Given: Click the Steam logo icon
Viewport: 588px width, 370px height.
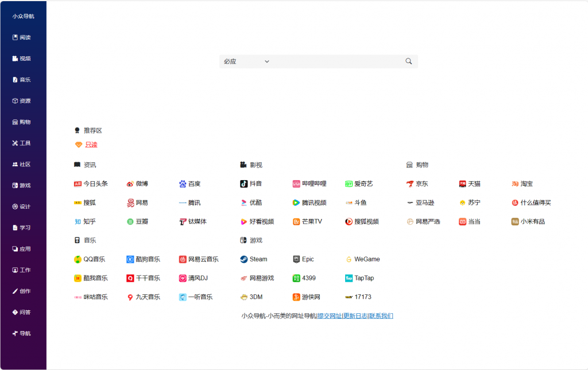Looking at the screenshot, I should pos(243,259).
